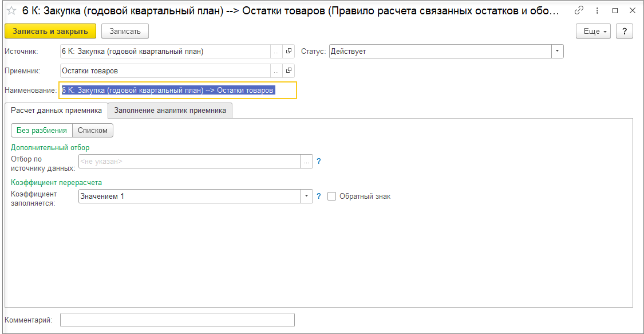Open the Еще actions menu
Screen dimensions: 644x334
594,31
